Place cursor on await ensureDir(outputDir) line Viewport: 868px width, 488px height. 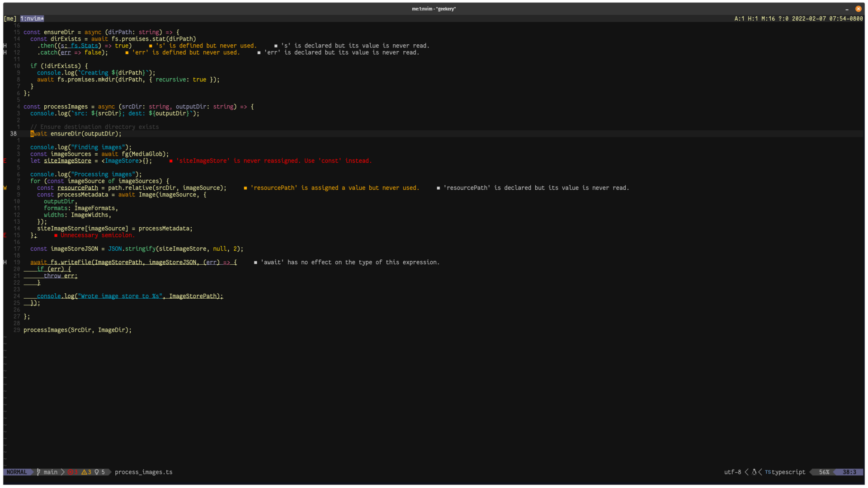76,134
